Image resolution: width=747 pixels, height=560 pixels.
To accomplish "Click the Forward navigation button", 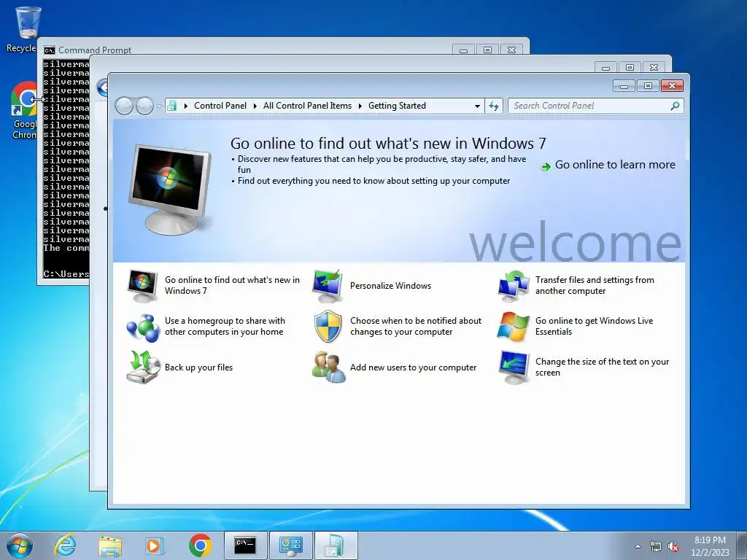I will (145, 106).
